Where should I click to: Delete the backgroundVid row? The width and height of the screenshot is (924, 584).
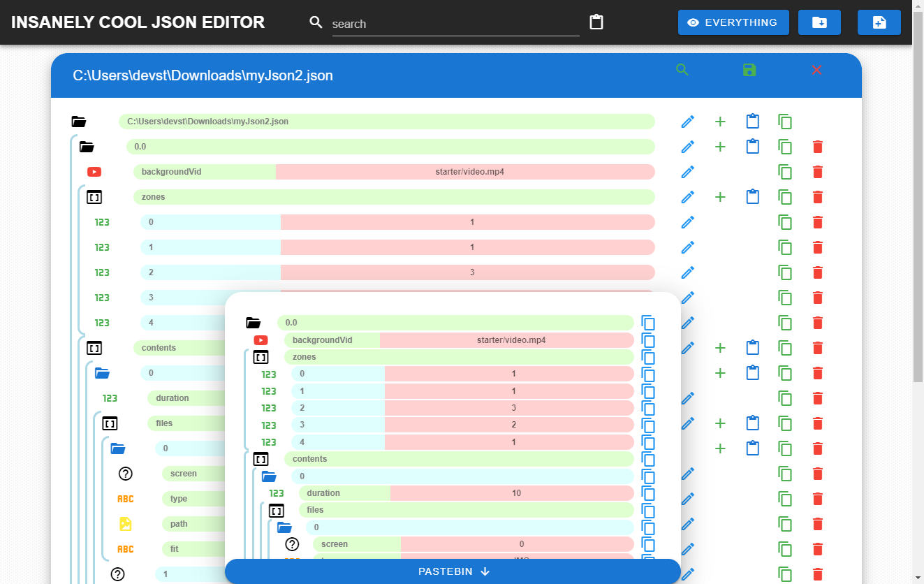coord(818,172)
